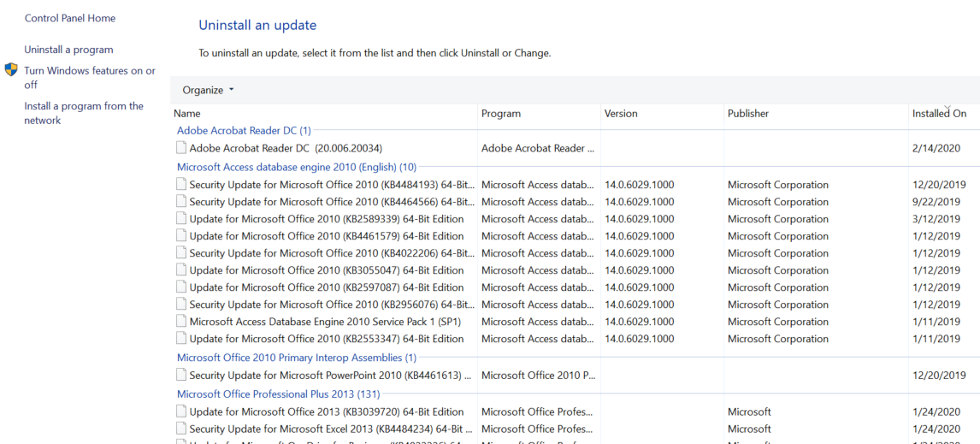The width and height of the screenshot is (980, 444).
Task: Click Version 14.0.6029.1000 in the KB4484193 row
Action: [640, 185]
